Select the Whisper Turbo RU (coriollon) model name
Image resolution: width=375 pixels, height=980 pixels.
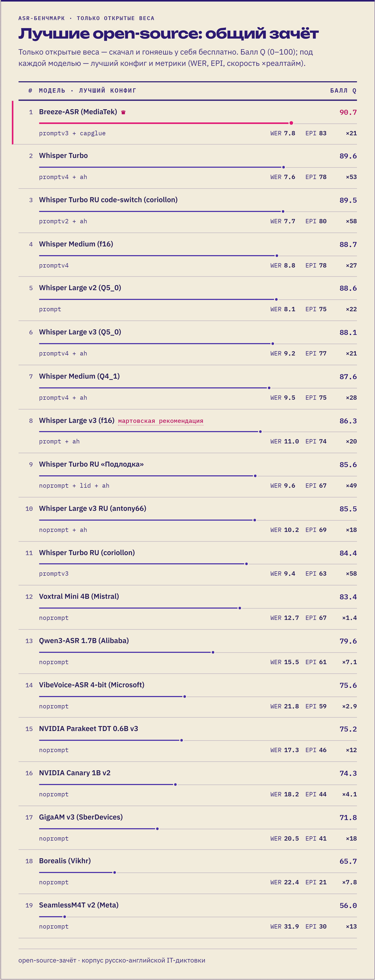87,552
